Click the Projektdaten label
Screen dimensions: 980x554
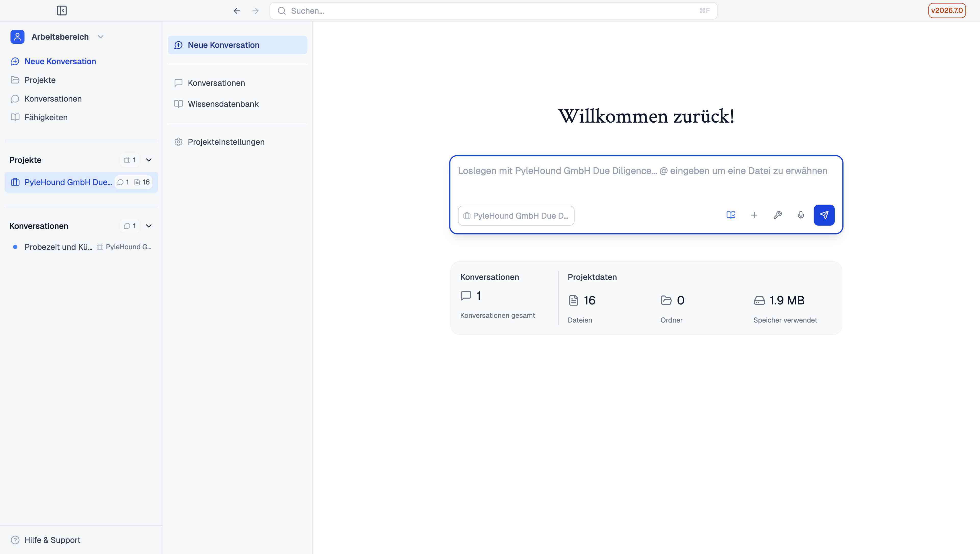(x=592, y=277)
